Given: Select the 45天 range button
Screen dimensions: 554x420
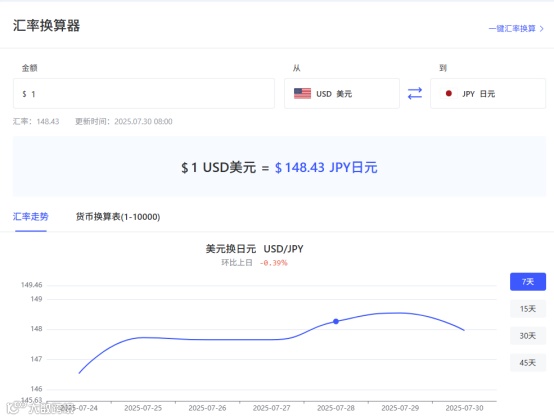Looking at the screenshot, I should coord(528,363).
